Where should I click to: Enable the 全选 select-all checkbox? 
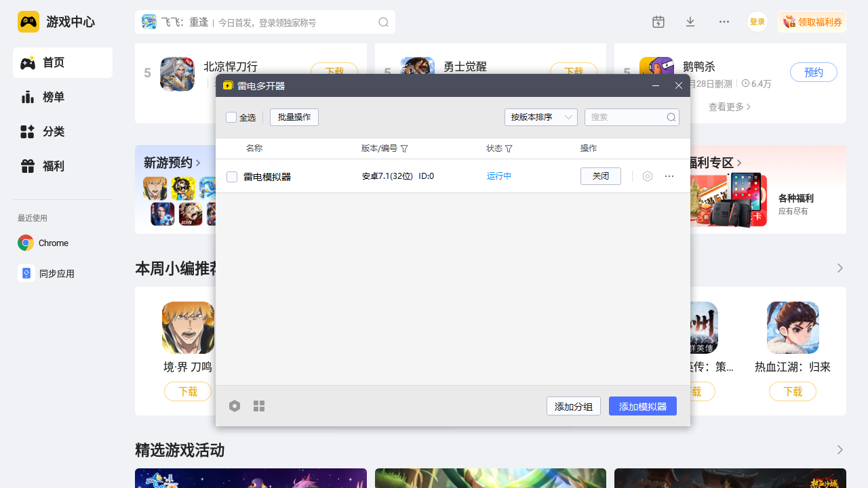click(x=231, y=117)
